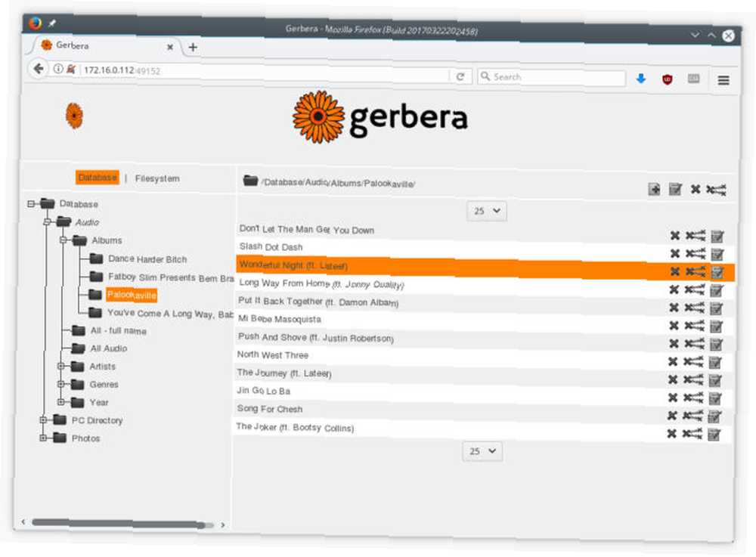The height and width of the screenshot is (557, 756).
Task: Edit the Mi Bebe Masoquista item
Action: 716,326
